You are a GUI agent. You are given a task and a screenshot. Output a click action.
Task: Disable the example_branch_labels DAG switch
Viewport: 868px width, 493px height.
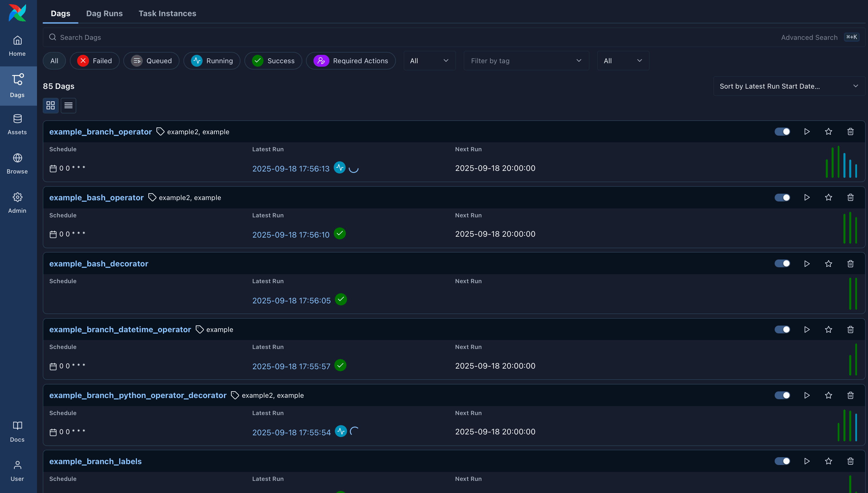782,461
